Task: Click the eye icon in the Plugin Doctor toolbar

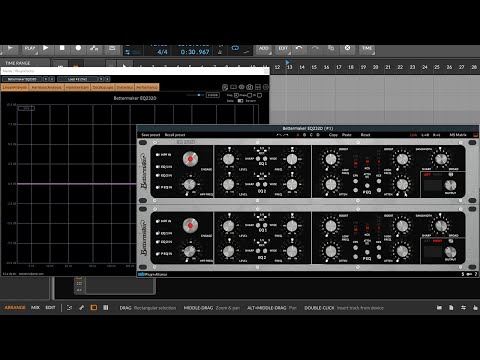Action: click(x=241, y=87)
